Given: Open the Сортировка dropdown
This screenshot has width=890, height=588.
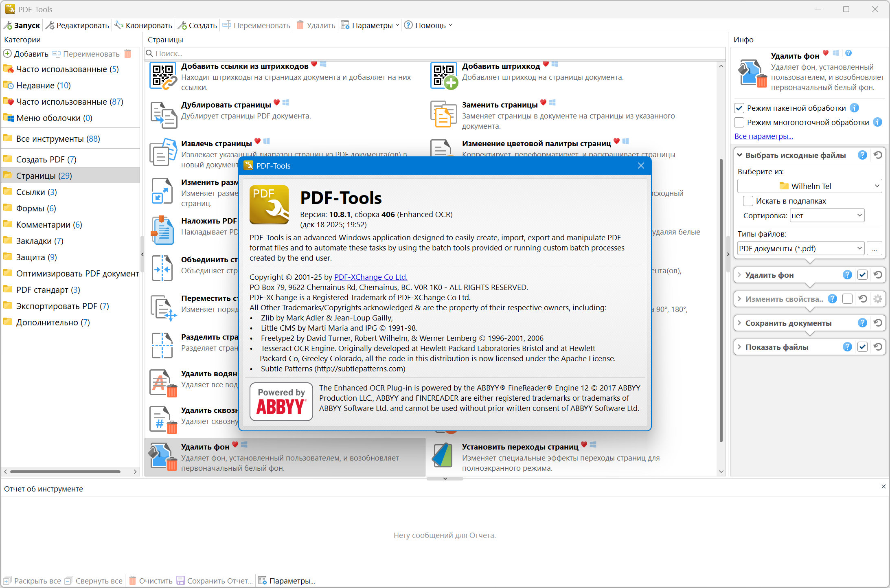Looking at the screenshot, I should pos(826,215).
